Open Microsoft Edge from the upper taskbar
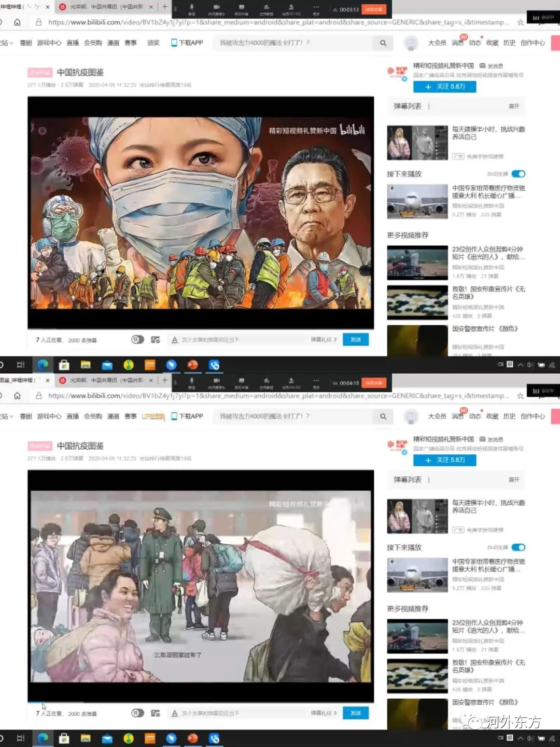560x747 pixels. [43, 365]
